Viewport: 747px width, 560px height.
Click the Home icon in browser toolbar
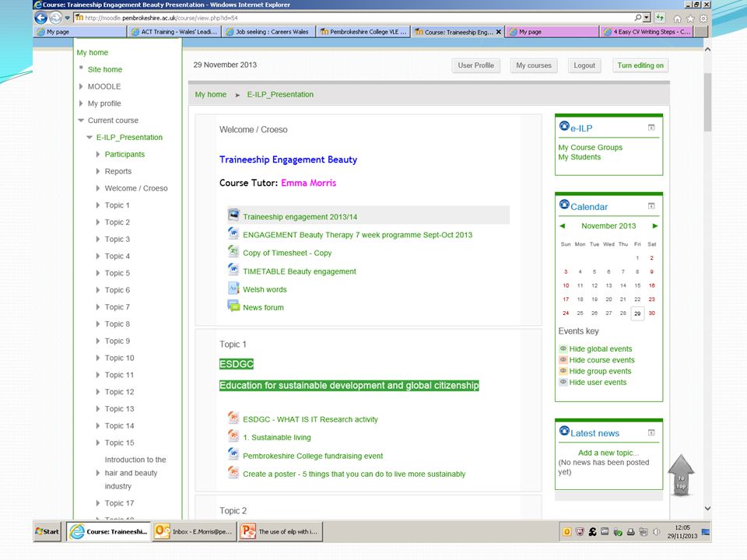coord(677,19)
